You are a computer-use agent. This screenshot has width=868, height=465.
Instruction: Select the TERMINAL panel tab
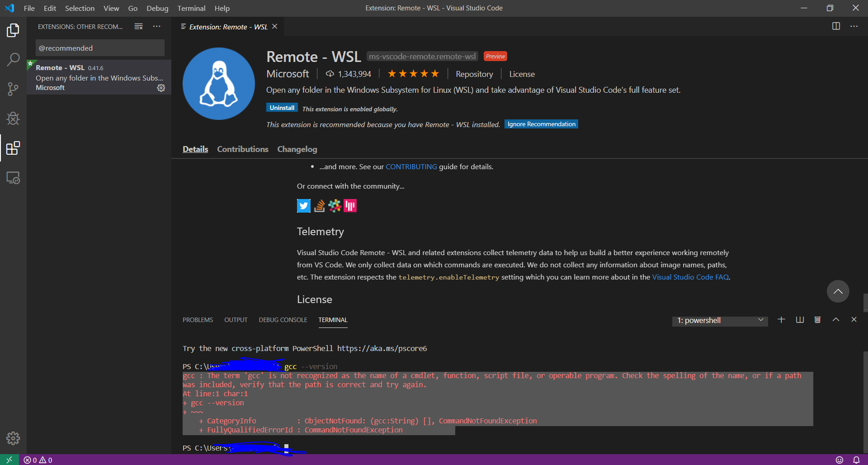pos(333,320)
